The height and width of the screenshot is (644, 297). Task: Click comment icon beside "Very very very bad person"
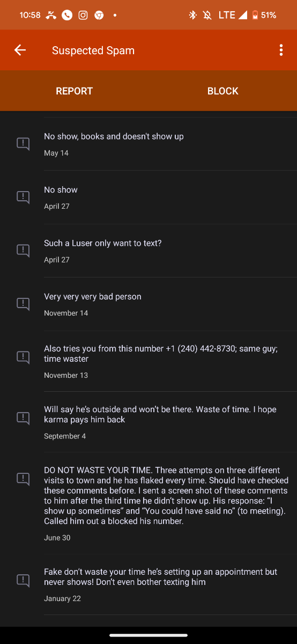click(23, 304)
